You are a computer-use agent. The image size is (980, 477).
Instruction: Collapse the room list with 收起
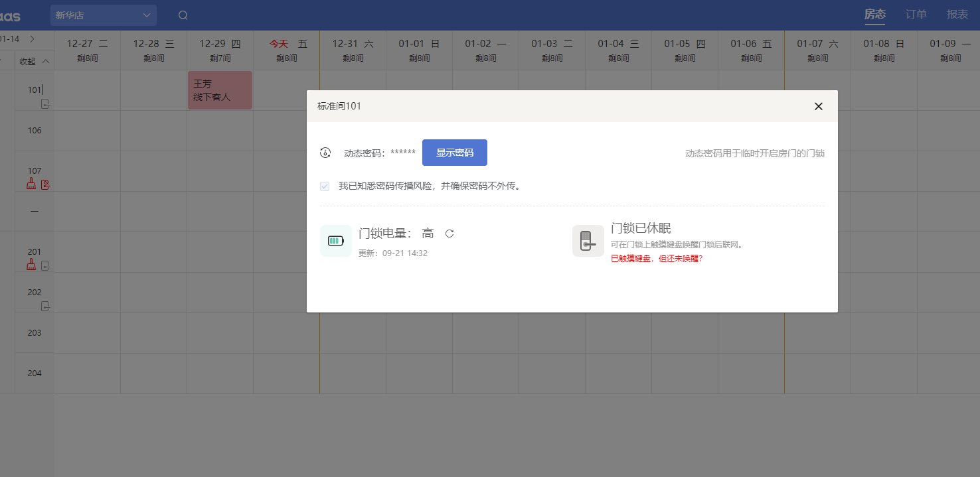click(35, 61)
